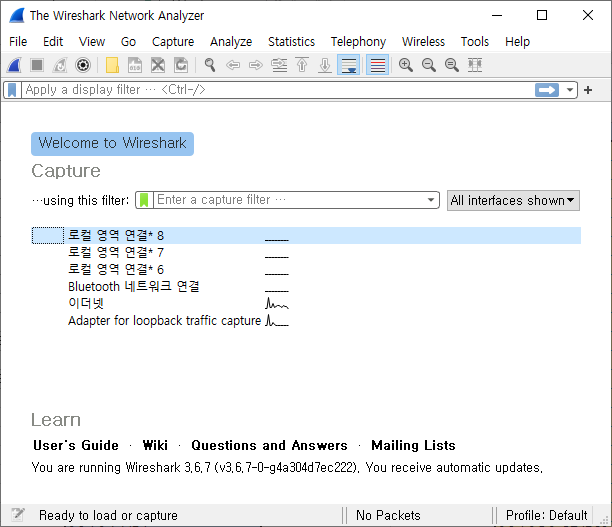Image resolution: width=612 pixels, height=527 pixels.
Task: Zoom out main window text
Action: pos(429,65)
